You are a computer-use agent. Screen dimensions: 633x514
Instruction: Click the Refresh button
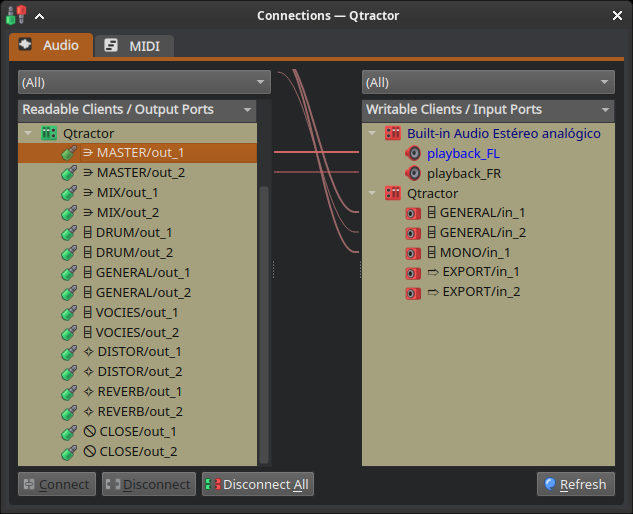(x=575, y=484)
